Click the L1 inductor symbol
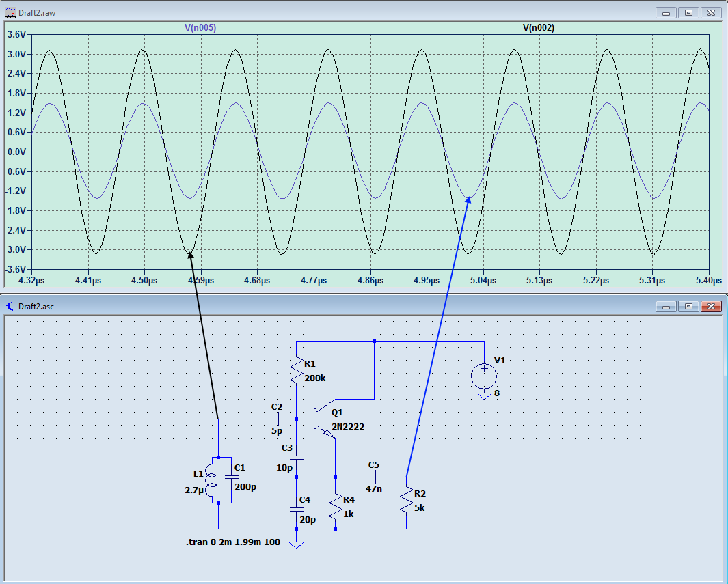Screen dimensions: 728x584 pos(211,480)
